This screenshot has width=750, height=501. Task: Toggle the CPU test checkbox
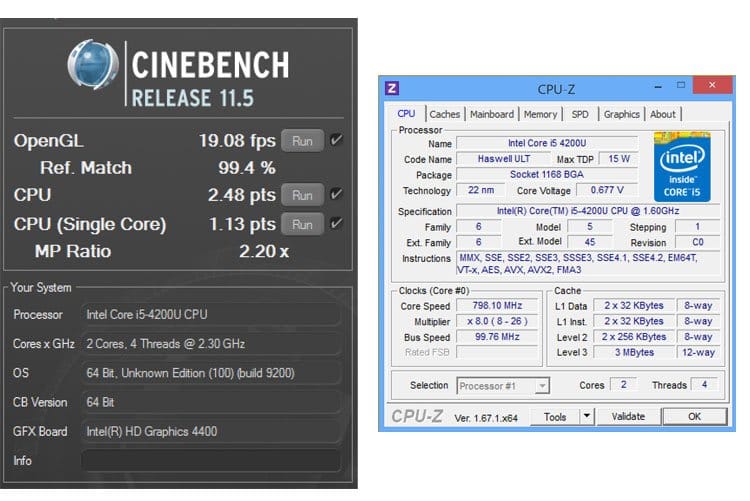pos(337,195)
